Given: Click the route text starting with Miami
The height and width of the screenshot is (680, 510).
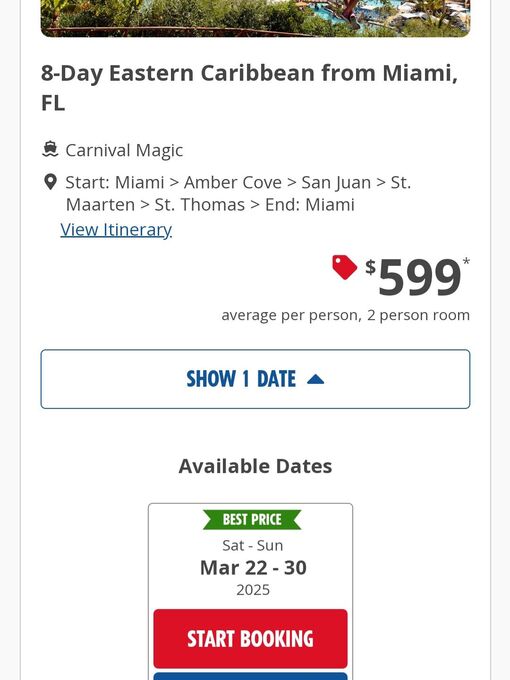Looking at the screenshot, I should tap(238, 193).
